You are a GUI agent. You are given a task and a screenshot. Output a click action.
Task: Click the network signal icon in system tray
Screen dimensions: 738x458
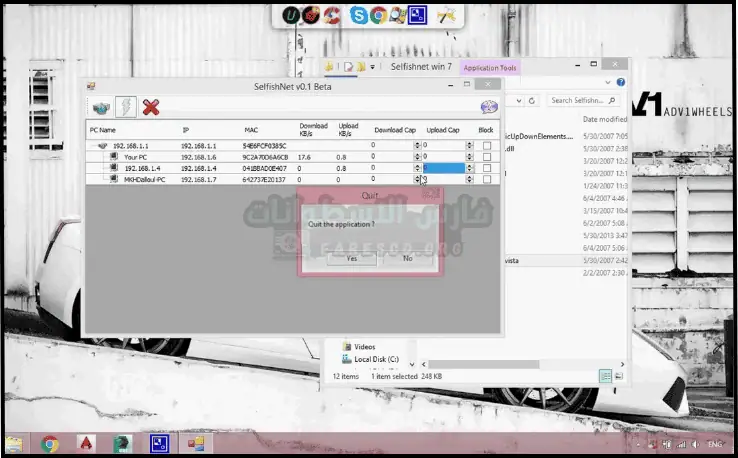[x=681, y=444]
